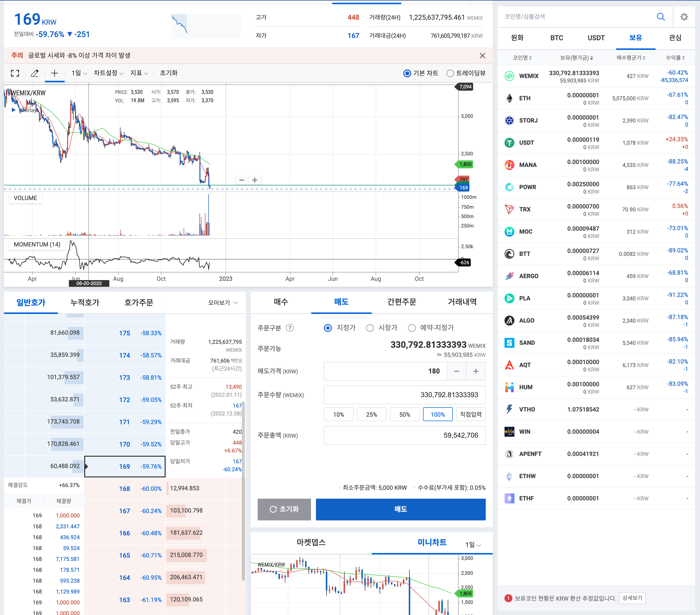
Task: Select the 50% quantity button
Action: (x=405, y=414)
